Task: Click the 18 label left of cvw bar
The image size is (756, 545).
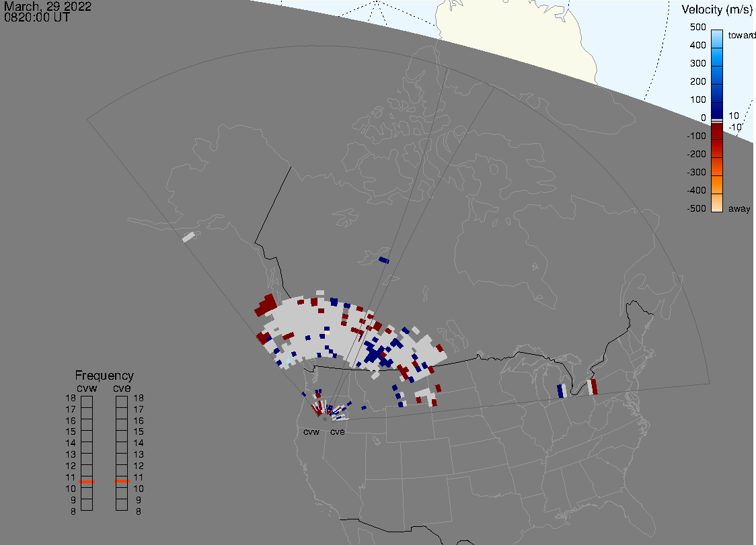Action: point(71,398)
